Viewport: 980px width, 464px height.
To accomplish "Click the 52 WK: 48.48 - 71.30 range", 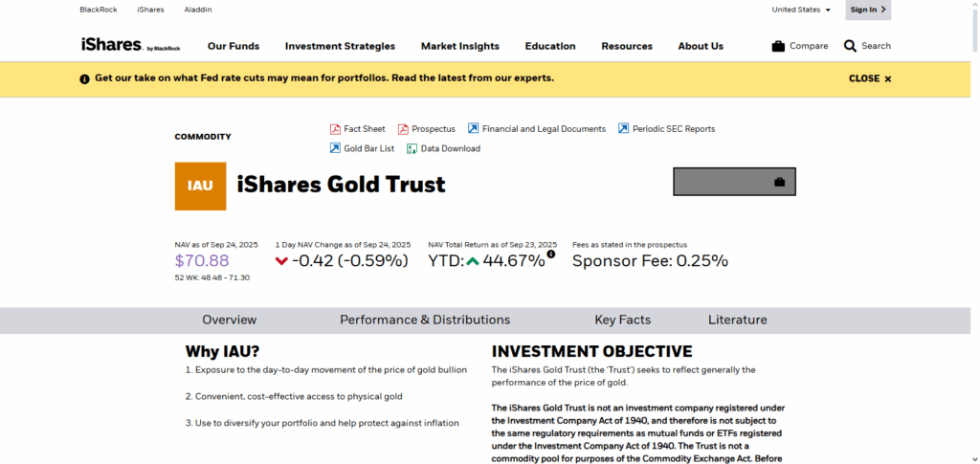I will 212,277.
